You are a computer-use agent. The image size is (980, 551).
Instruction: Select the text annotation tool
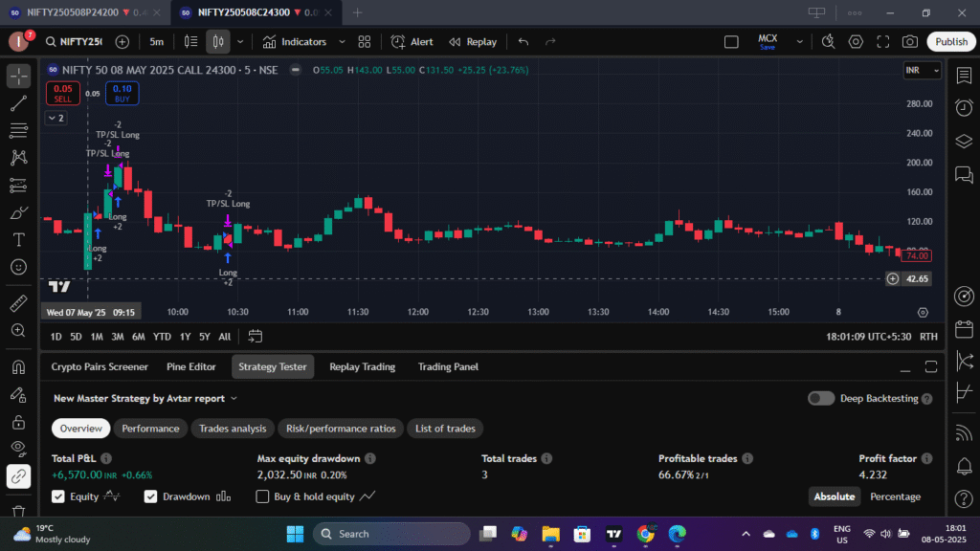(x=19, y=240)
